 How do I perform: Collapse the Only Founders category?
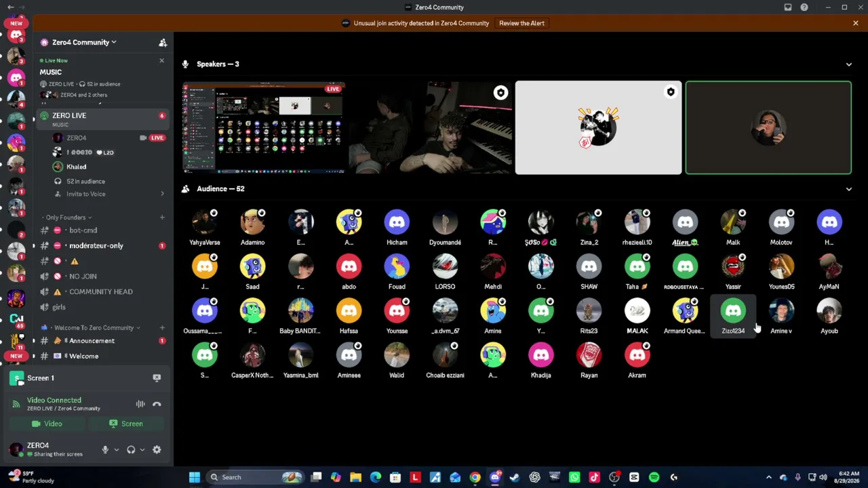click(x=66, y=218)
